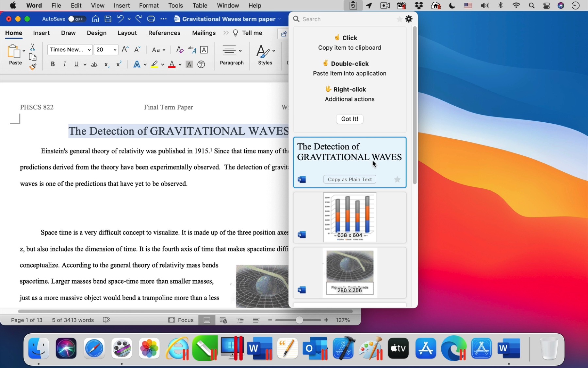Open the Format Painter tool
The height and width of the screenshot is (368, 588).
pyautogui.click(x=33, y=67)
